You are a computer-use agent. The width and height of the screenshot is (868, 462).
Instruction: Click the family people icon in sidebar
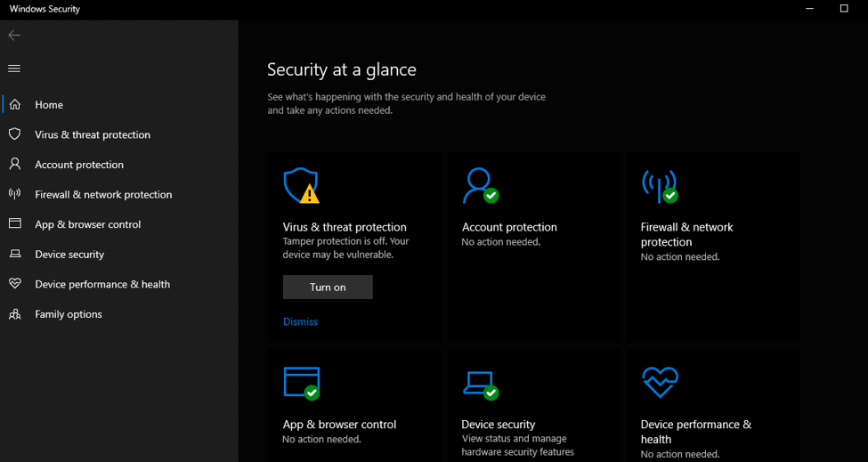[15, 314]
